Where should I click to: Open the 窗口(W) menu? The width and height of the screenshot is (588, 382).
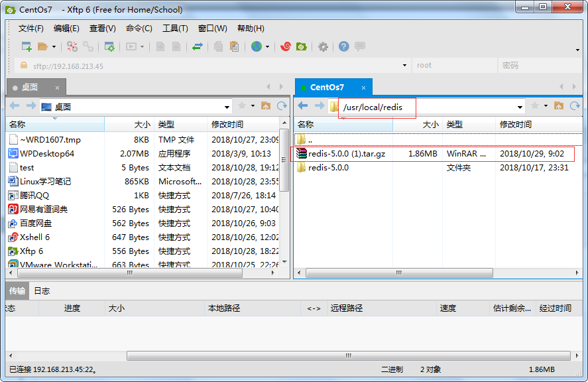coord(213,29)
